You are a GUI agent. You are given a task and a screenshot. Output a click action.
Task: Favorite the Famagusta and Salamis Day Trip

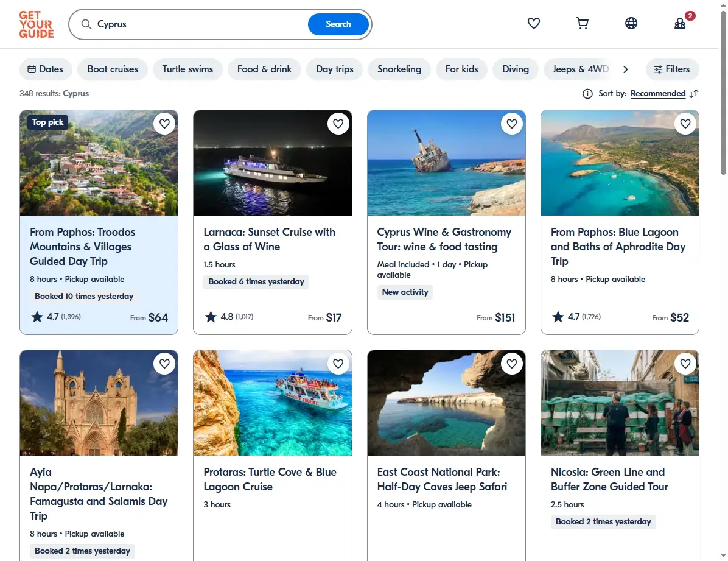click(164, 364)
